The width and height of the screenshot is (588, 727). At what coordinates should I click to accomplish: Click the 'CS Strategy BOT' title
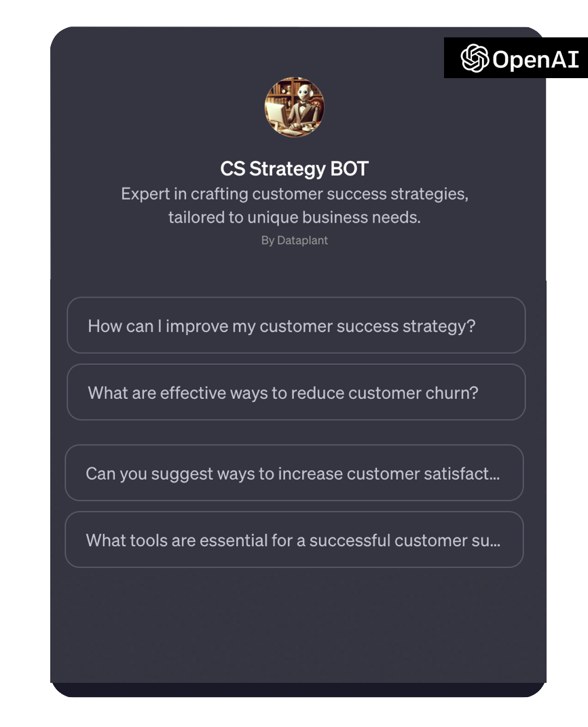294,169
